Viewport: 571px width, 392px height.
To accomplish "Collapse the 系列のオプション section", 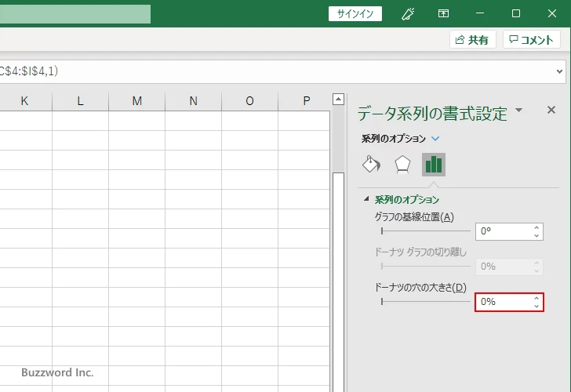I will click(366, 198).
